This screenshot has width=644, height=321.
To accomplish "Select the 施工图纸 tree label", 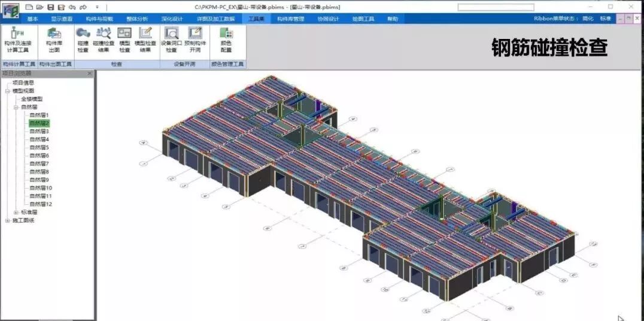I will click(23, 221).
